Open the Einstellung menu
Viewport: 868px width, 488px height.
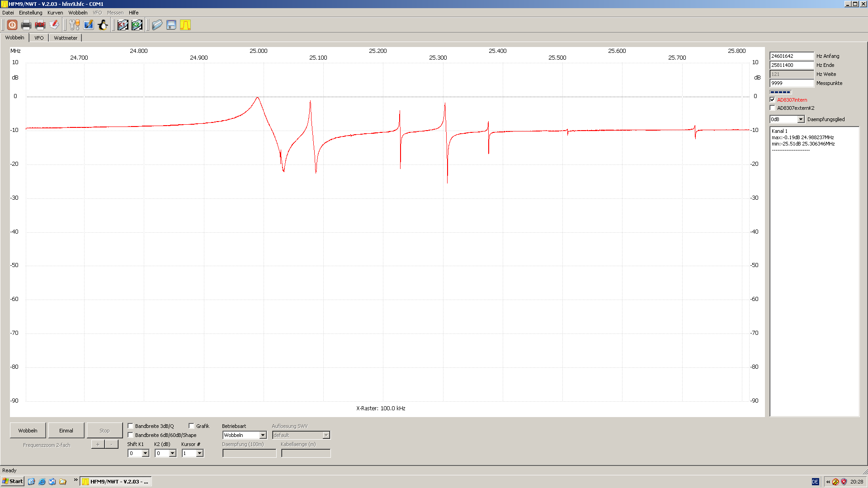(x=31, y=13)
